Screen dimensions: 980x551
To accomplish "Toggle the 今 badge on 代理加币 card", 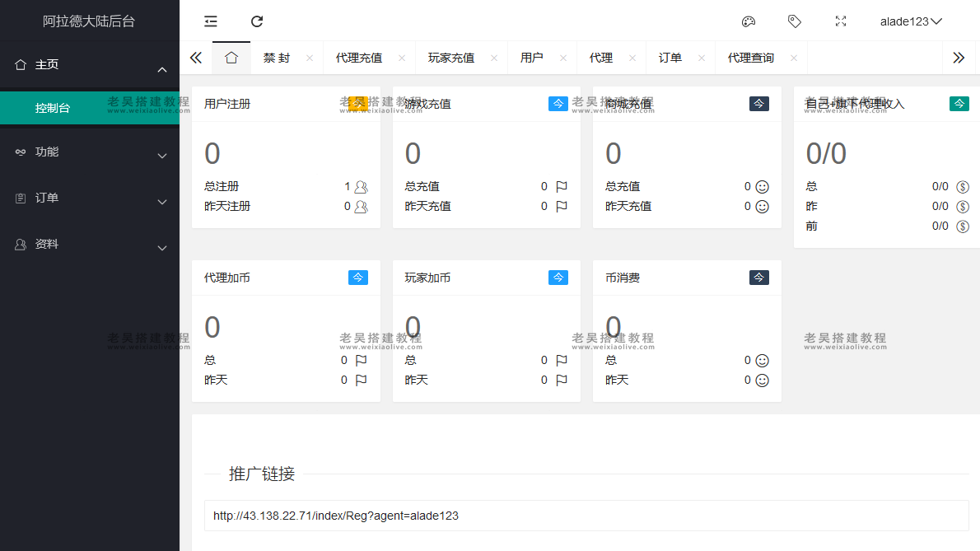I will [358, 278].
